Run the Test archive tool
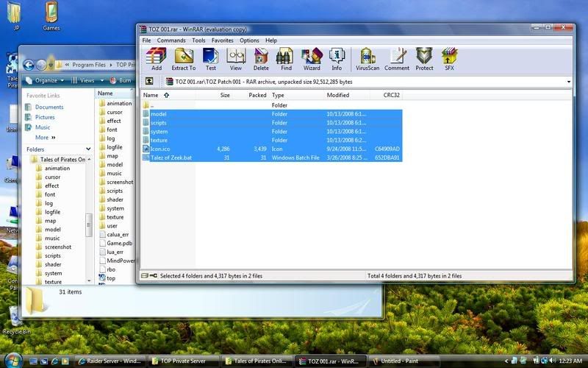This screenshot has height=368, width=588. (211, 59)
